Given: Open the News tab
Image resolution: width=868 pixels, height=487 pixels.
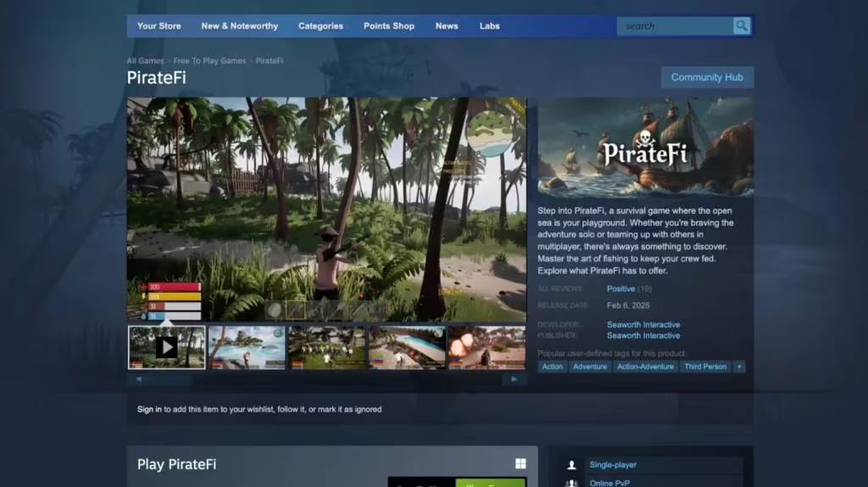Looking at the screenshot, I should [x=447, y=26].
